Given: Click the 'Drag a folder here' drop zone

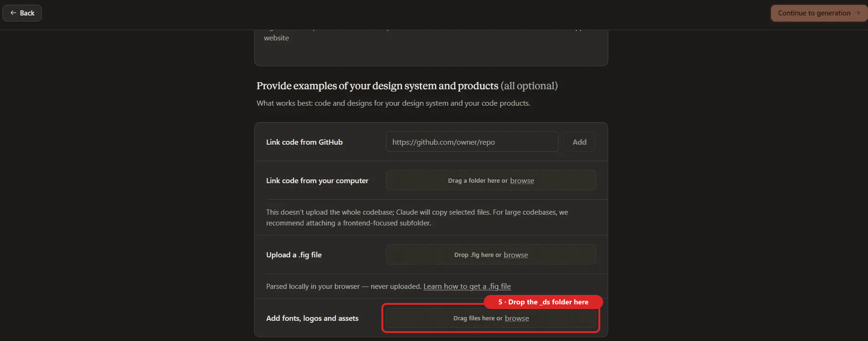Looking at the screenshot, I should click(x=491, y=180).
